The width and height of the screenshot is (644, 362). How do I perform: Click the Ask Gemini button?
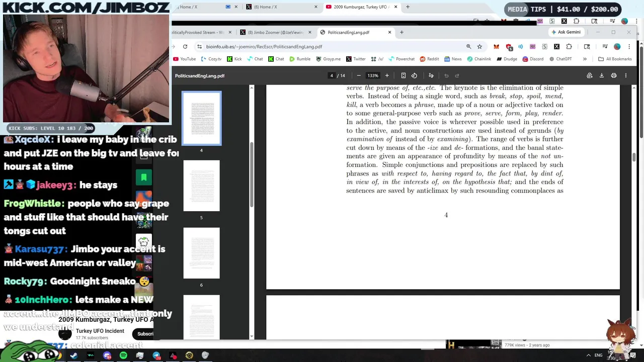coord(566,32)
